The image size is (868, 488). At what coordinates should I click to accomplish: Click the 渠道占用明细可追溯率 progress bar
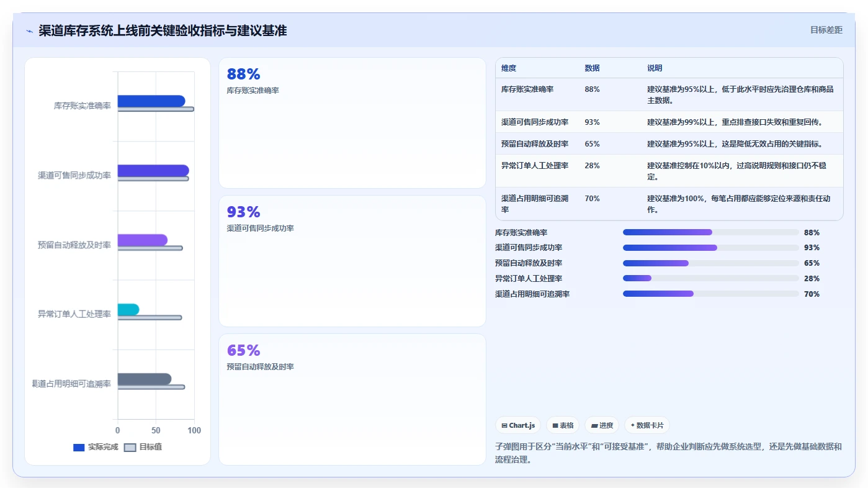coord(711,294)
